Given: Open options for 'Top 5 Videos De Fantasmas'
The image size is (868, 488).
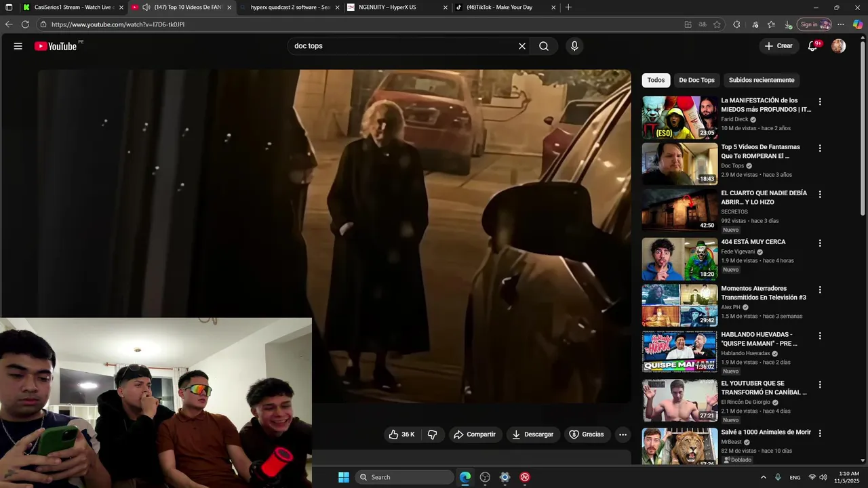Looking at the screenshot, I should coord(820,148).
